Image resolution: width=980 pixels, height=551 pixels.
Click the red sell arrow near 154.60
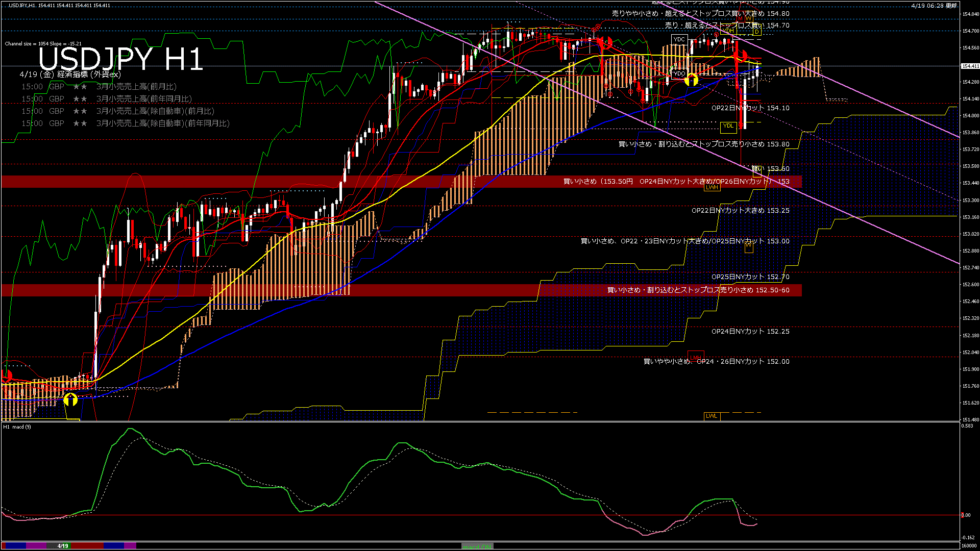coord(605,42)
